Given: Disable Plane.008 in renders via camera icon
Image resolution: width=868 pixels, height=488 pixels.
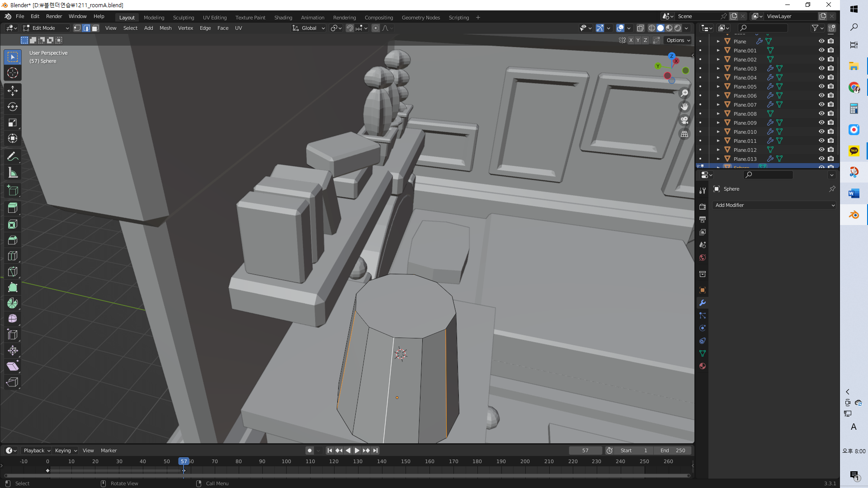Looking at the screenshot, I should click(x=830, y=113).
